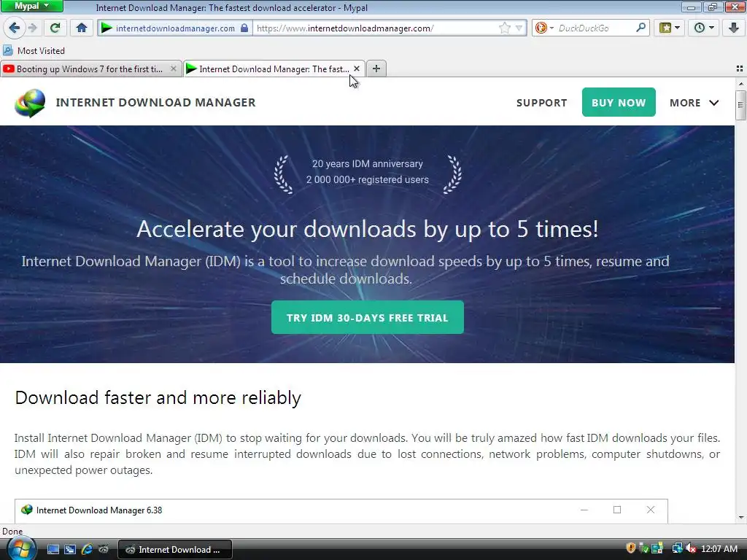Screen dimensions: 747x560
Task: Launch Mypal raccoon quick launch icon
Action: tap(104, 550)
